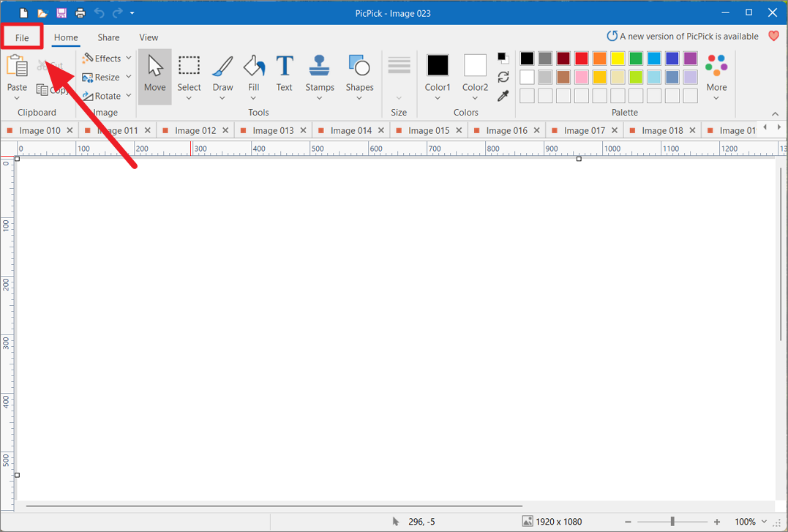Close the Image 015 tab
Viewport: 788px width, 532px height.
[x=459, y=130]
